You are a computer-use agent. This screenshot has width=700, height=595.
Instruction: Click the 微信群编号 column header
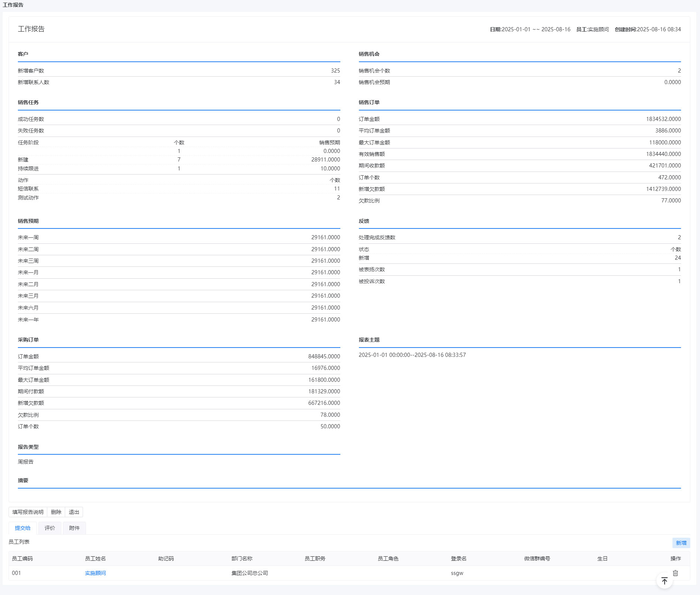click(x=537, y=559)
